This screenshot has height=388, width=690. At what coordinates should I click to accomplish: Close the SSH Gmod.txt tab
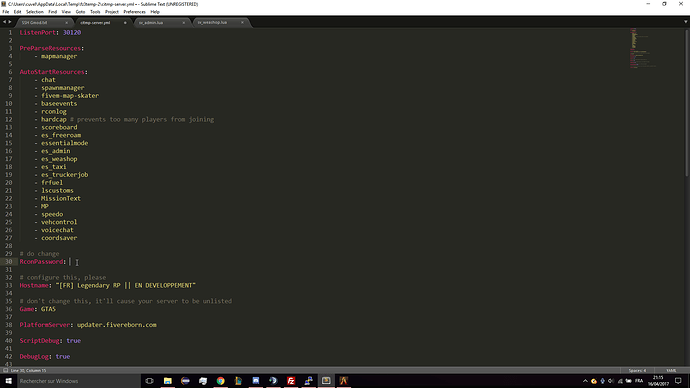click(x=66, y=22)
